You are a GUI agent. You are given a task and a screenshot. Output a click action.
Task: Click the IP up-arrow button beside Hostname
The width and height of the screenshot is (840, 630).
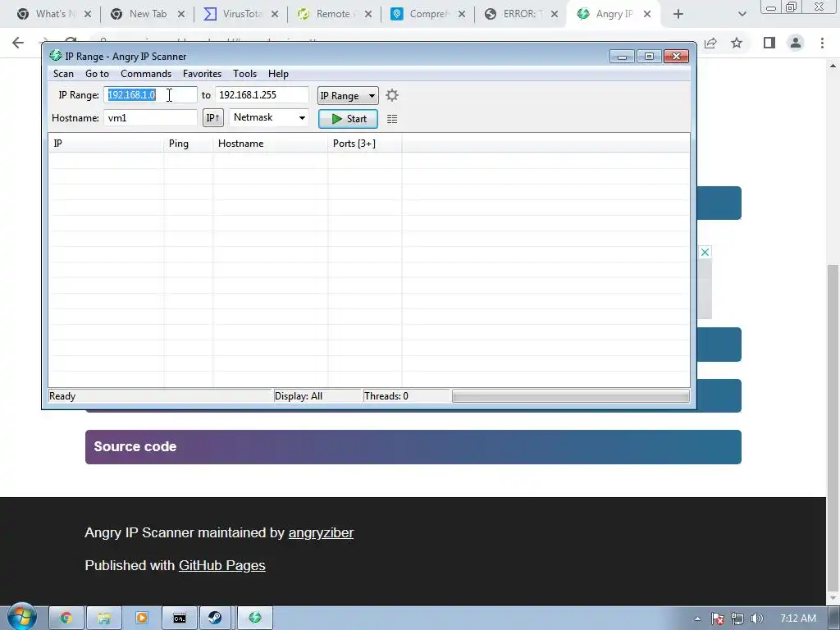pos(213,118)
